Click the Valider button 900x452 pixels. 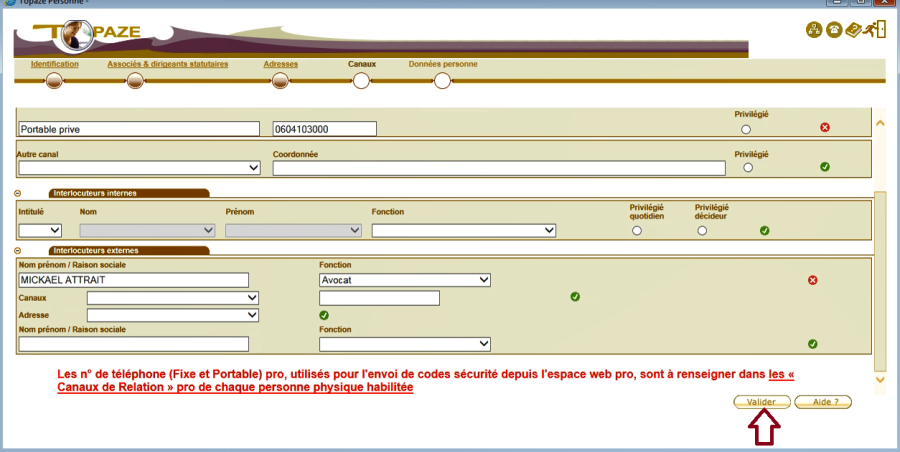point(762,401)
